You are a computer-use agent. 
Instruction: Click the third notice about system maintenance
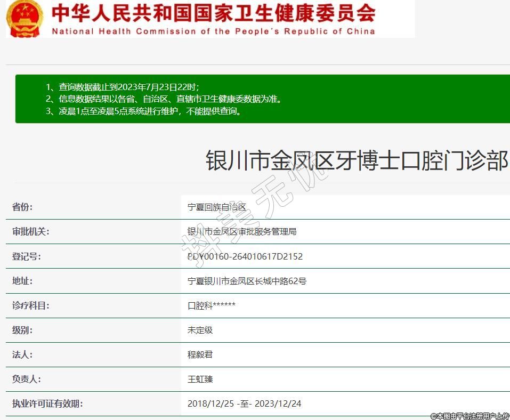point(144,111)
